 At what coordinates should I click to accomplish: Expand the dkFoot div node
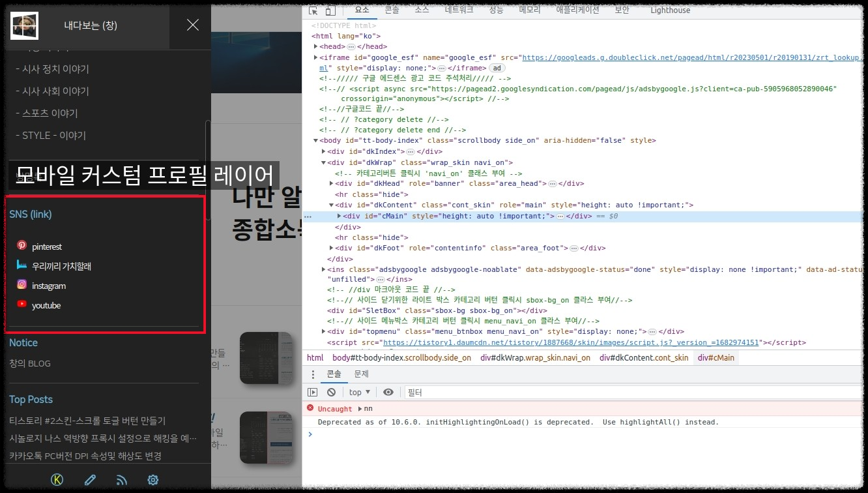tap(332, 248)
